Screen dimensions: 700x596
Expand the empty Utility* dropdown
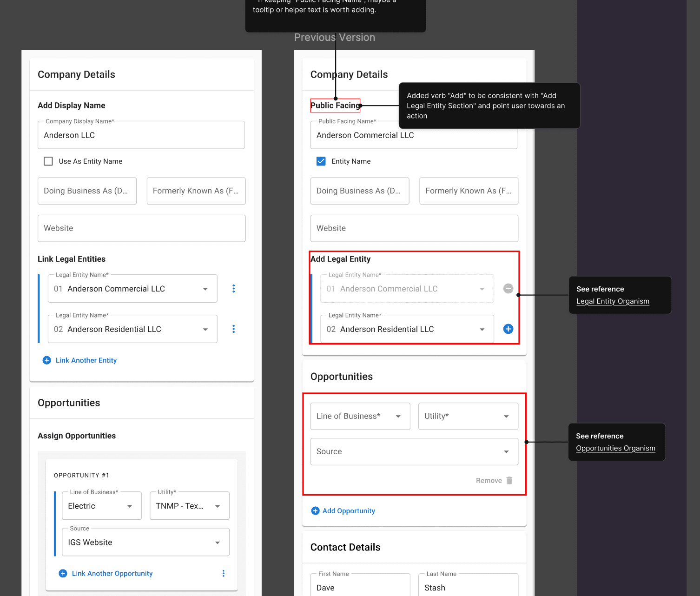469,417
